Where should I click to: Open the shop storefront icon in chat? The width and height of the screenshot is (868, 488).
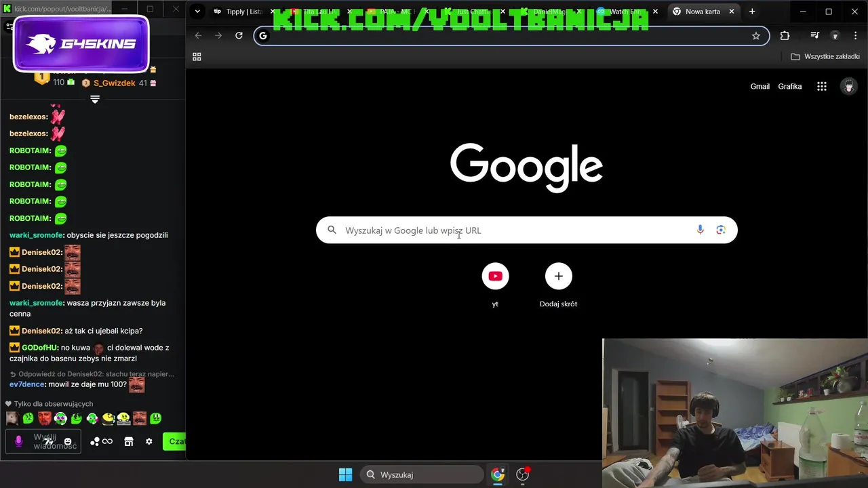[x=129, y=442]
